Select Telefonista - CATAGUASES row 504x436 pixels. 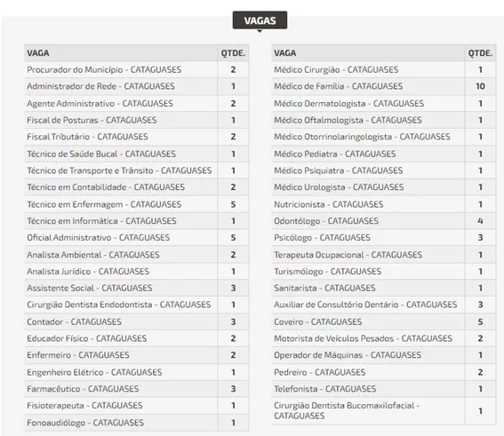pos(384,389)
